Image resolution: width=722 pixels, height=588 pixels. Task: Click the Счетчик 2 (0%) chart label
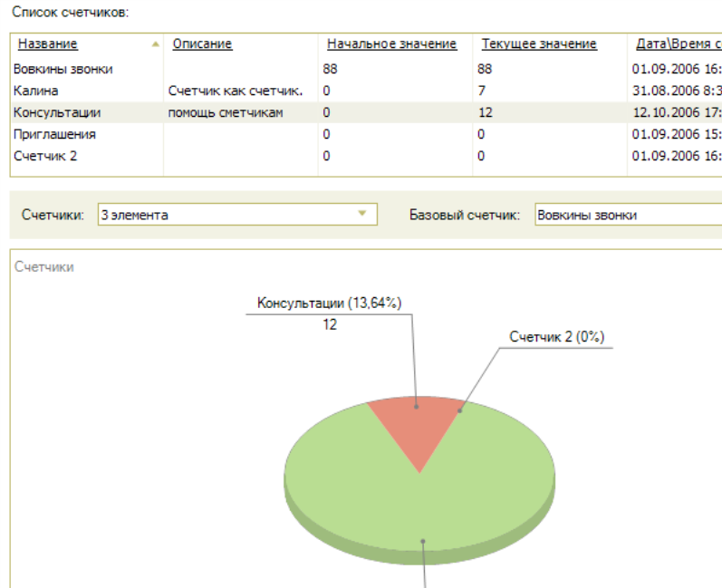(x=556, y=337)
